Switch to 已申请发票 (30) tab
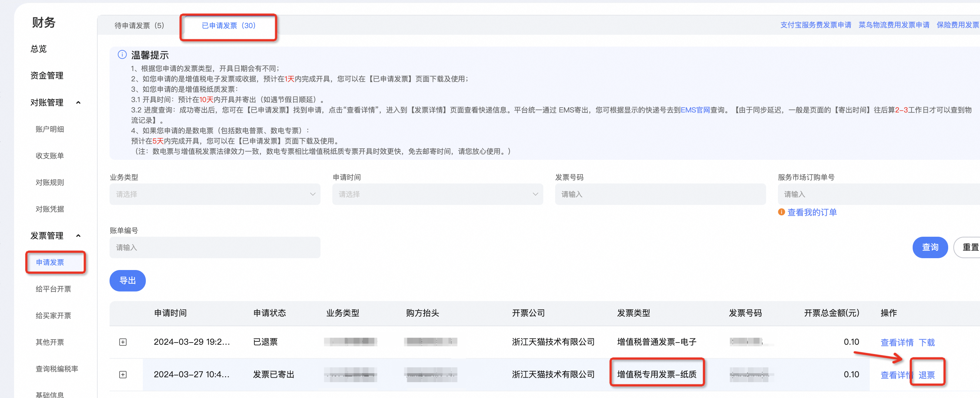The height and width of the screenshot is (398, 980). (x=228, y=26)
